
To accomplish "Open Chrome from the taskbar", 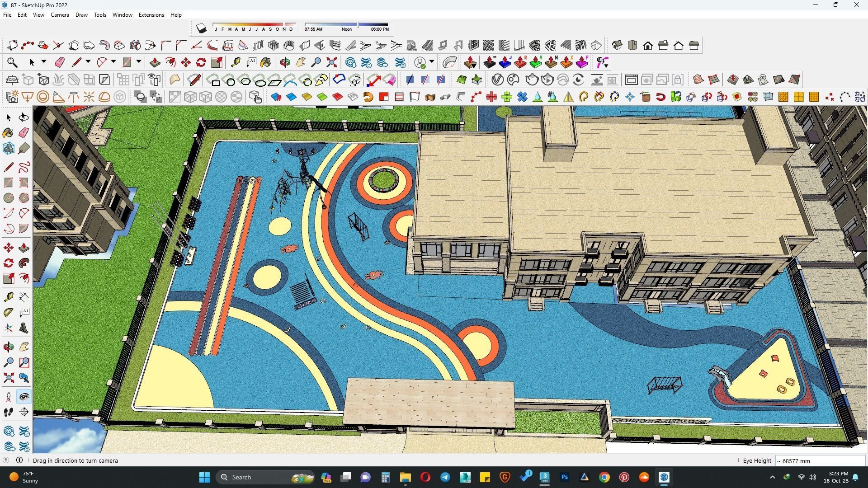I will point(604,477).
